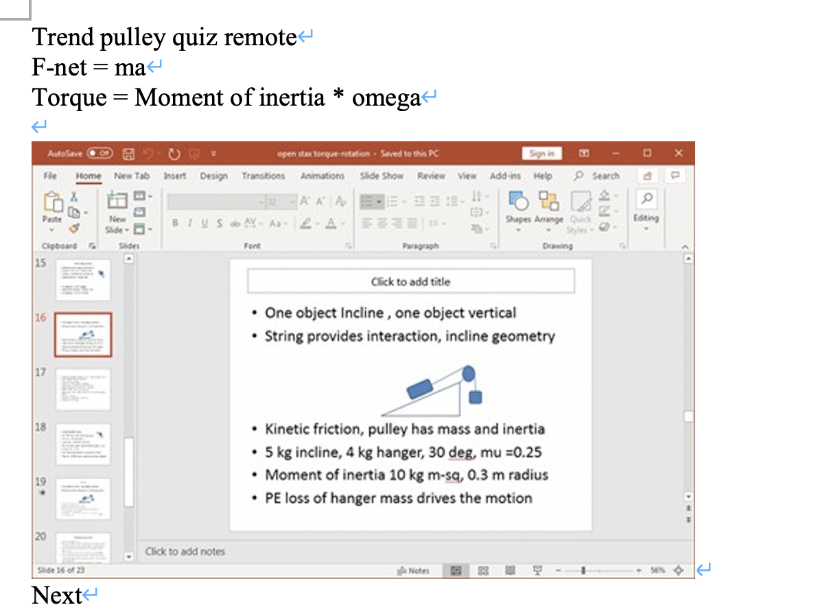The width and height of the screenshot is (840, 616).
Task: Click the zoom slider on status bar
Action: (582, 570)
